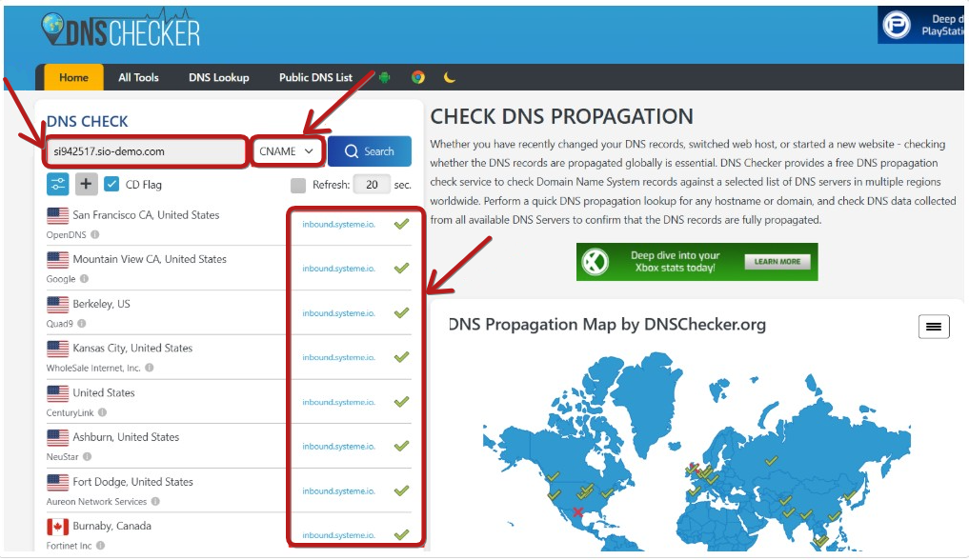969x560 pixels.
Task: Click Learn More on the Xbox banner
Action: coord(777,262)
